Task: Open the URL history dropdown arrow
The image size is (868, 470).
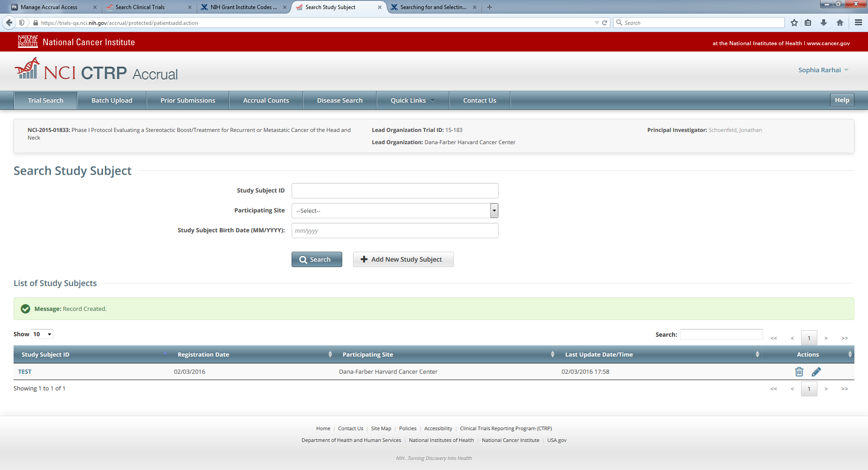Action: 597,23
